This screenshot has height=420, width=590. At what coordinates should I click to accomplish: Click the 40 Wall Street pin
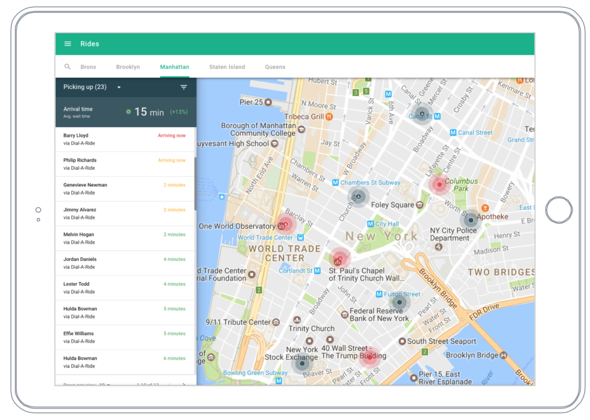[330, 339]
